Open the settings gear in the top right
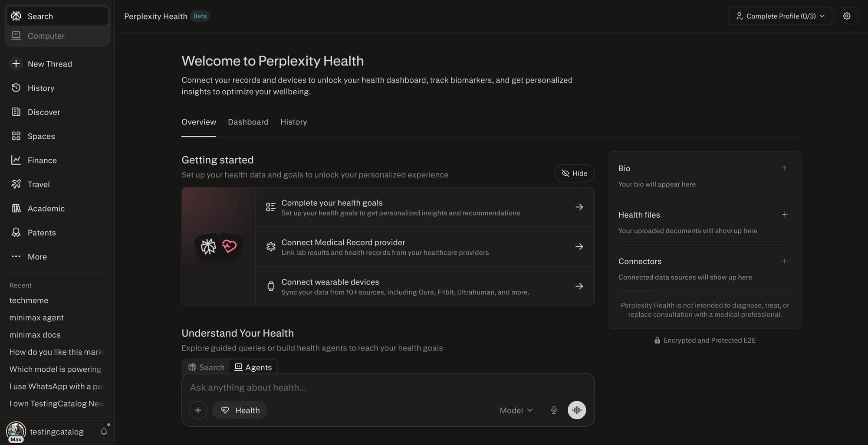868x445 pixels. pos(847,16)
